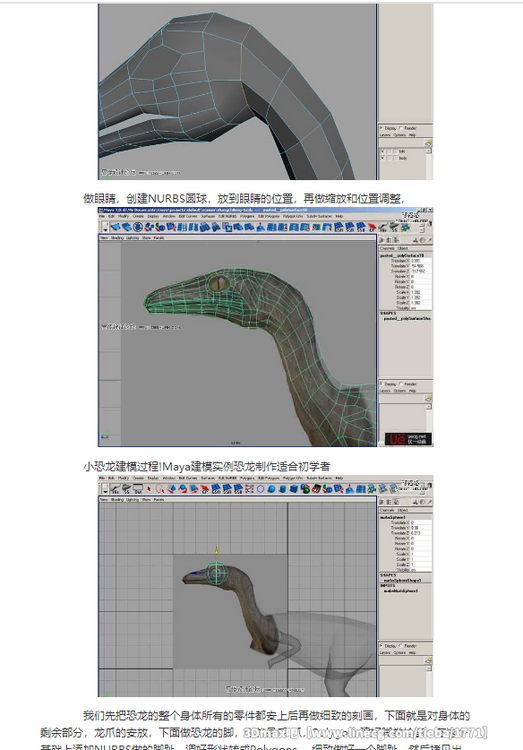
Task: Click the yellow Y-axis move arrow above sphere
Action: pyautogui.click(x=216, y=551)
